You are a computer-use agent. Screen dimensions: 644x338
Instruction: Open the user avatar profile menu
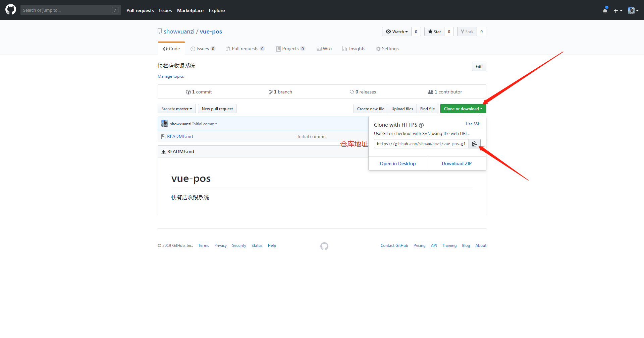pos(633,11)
